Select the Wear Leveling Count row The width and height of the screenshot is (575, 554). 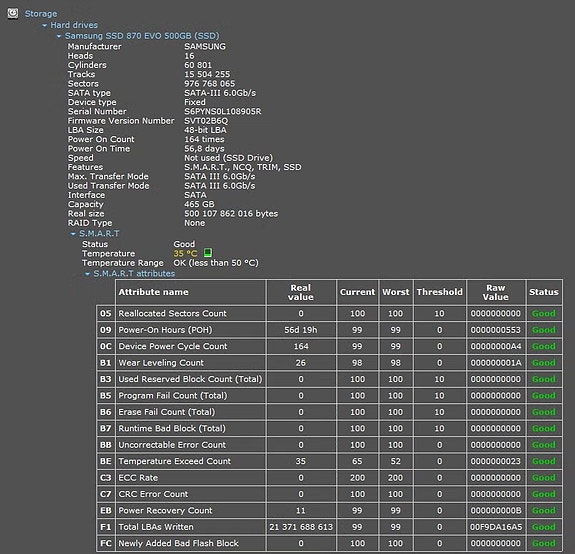(329, 363)
